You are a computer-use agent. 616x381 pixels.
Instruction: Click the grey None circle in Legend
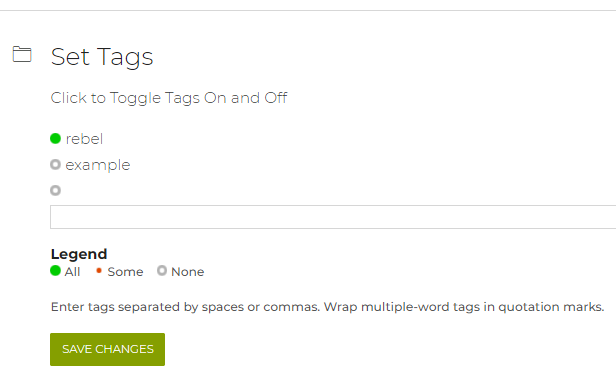click(x=162, y=271)
